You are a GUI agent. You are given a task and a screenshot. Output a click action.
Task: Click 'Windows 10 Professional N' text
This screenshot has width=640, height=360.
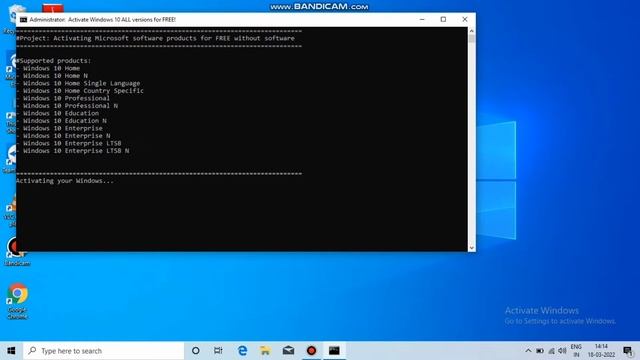point(70,106)
